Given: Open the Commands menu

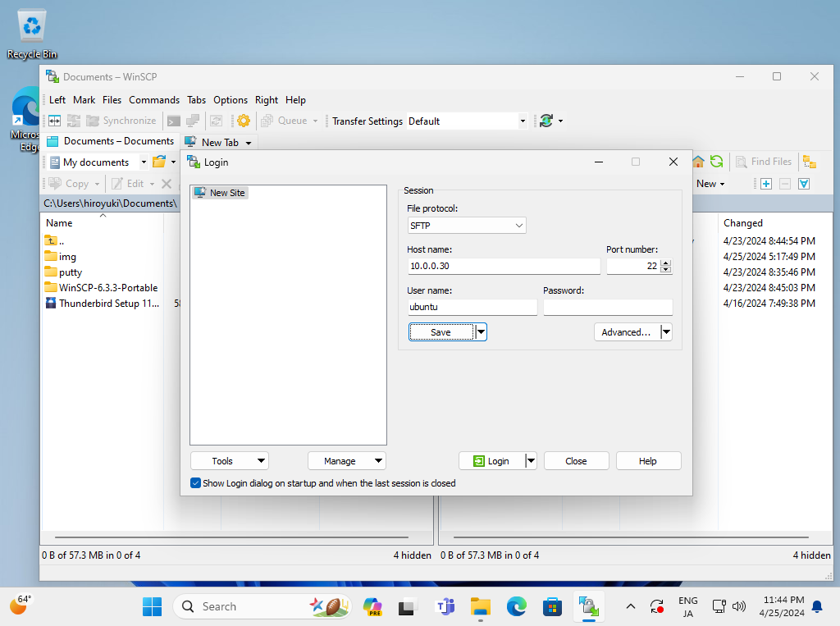Looking at the screenshot, I should 154,100.
